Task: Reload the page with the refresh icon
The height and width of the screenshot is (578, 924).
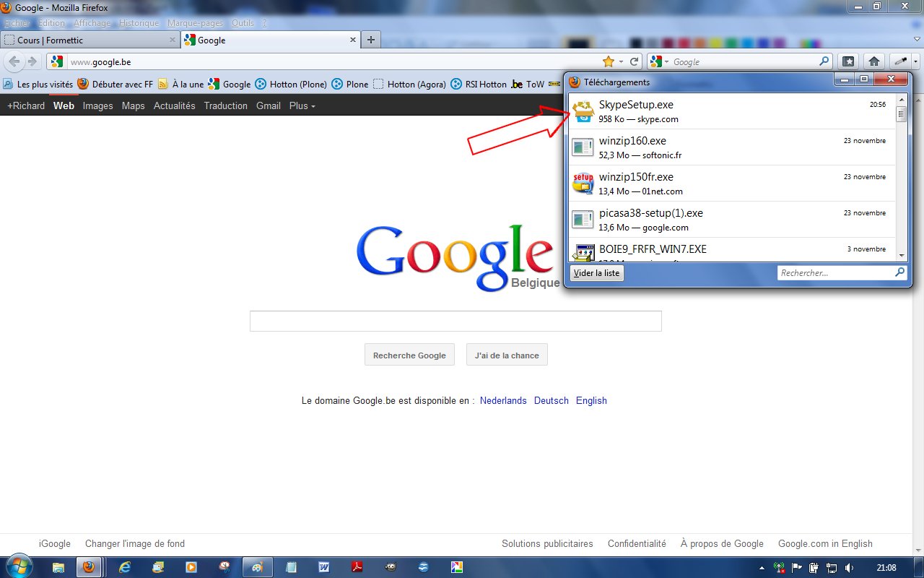Action: tap(634, 61)
